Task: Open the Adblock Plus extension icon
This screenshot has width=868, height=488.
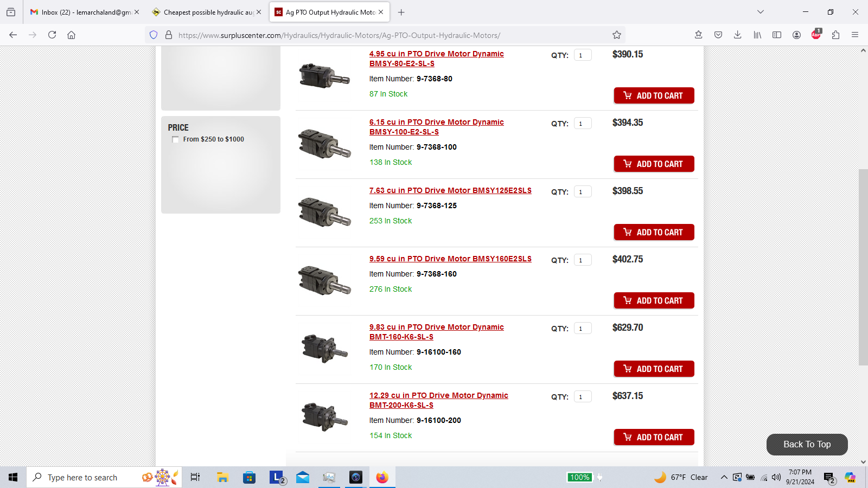Action: (x=816, y=35)
